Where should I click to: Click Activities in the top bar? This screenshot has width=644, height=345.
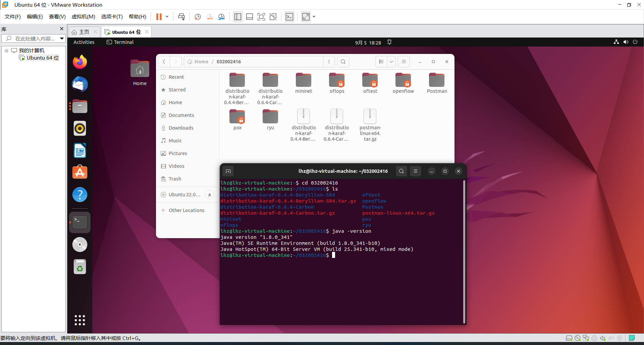pyautogui.click(x=84, y=42)
